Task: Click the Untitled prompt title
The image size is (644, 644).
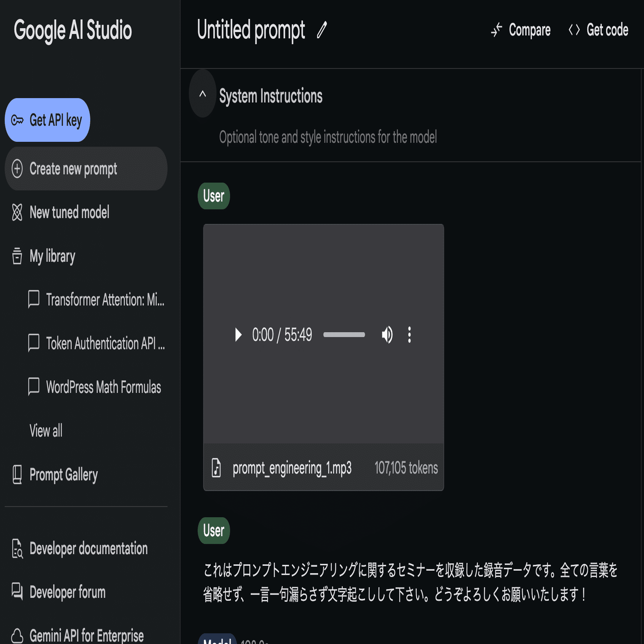Action: pyautogui.click(x=251, y=30)
